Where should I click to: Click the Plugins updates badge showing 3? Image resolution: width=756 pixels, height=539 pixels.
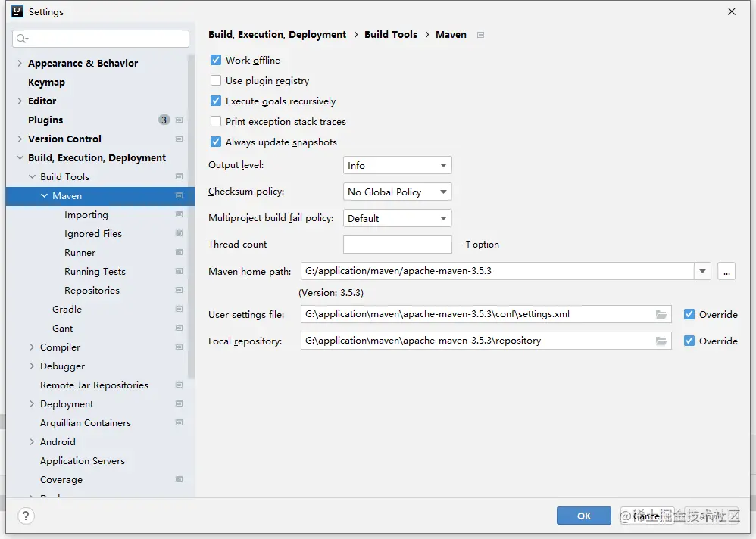(x=164, y=120)
